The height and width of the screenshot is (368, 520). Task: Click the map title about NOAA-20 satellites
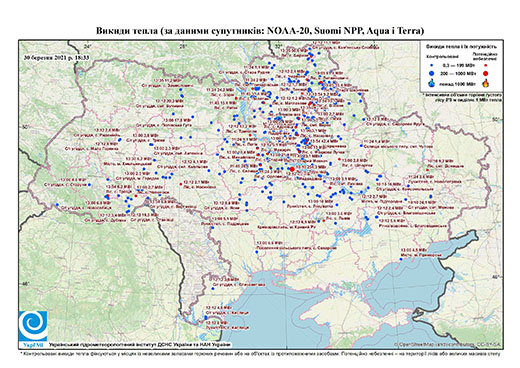pos(260,31)
